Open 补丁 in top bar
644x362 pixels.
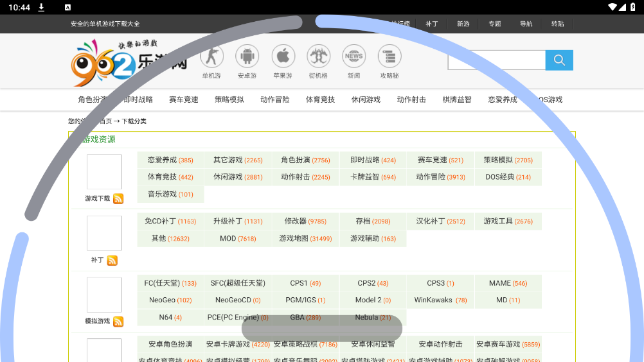pos(432,24)
